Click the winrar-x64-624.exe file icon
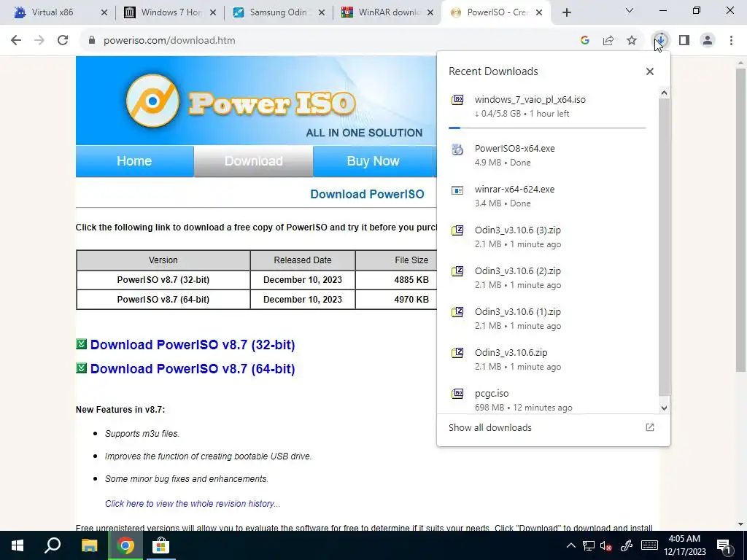The height and width of the screenshot is (560, 747). [457, 190]
